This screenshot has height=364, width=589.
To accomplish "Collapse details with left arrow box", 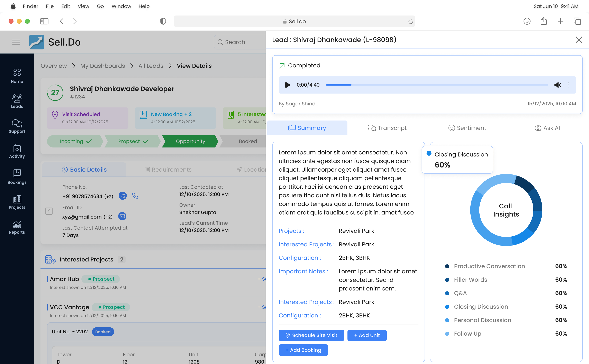I will tap(49, 211).
